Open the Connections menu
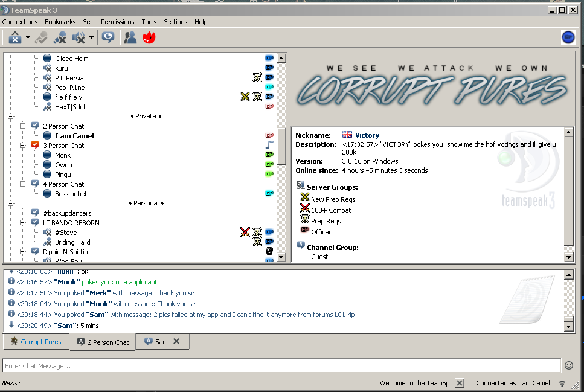Screen dimensions: 584x392 tap(20, 22)
